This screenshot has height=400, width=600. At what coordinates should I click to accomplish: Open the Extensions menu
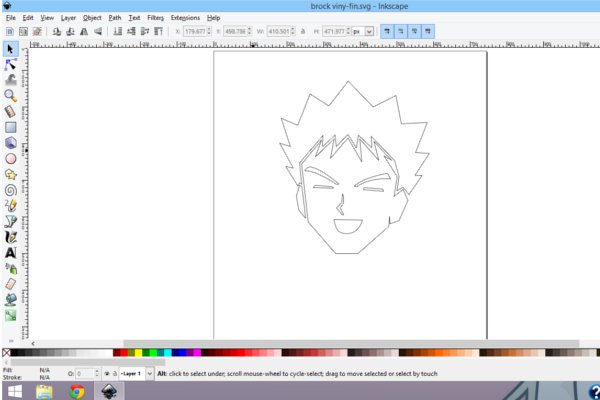[185, 18]
